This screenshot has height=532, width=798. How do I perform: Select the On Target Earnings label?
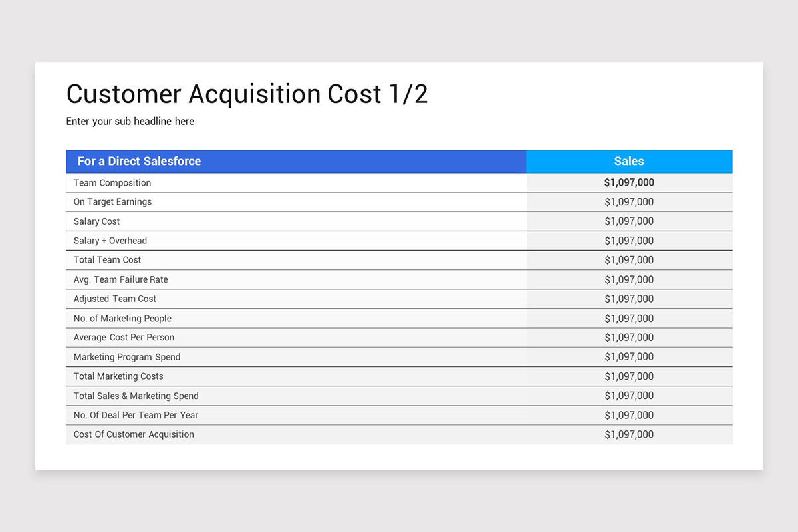click(112, 202)
